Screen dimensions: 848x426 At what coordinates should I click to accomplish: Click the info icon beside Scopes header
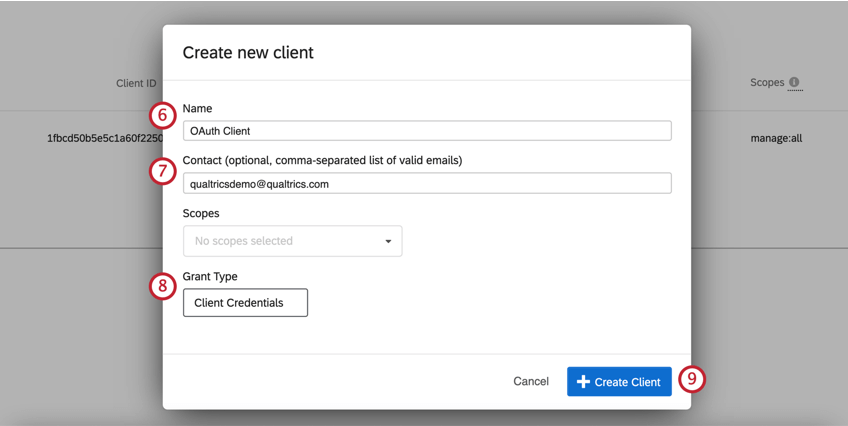[794, 83]
